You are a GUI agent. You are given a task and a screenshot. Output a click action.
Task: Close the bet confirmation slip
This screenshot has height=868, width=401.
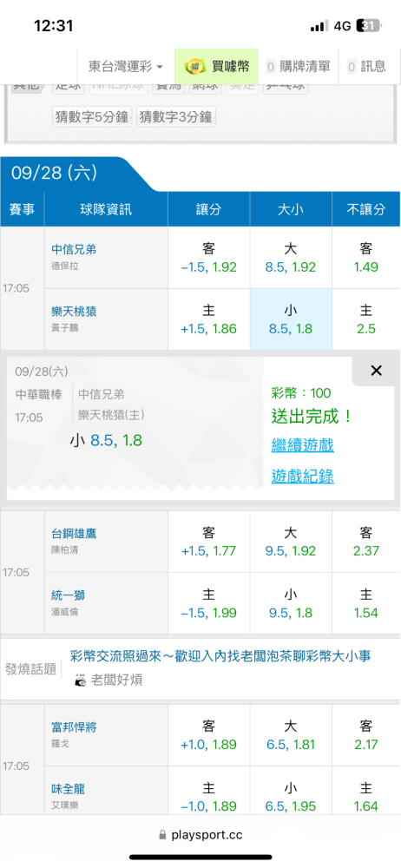[x=376, y=371]
